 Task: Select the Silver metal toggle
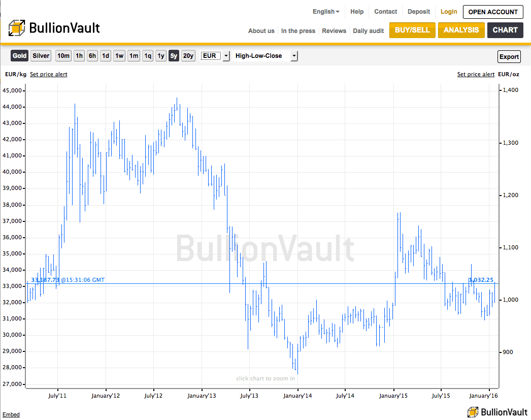(41, 56)
